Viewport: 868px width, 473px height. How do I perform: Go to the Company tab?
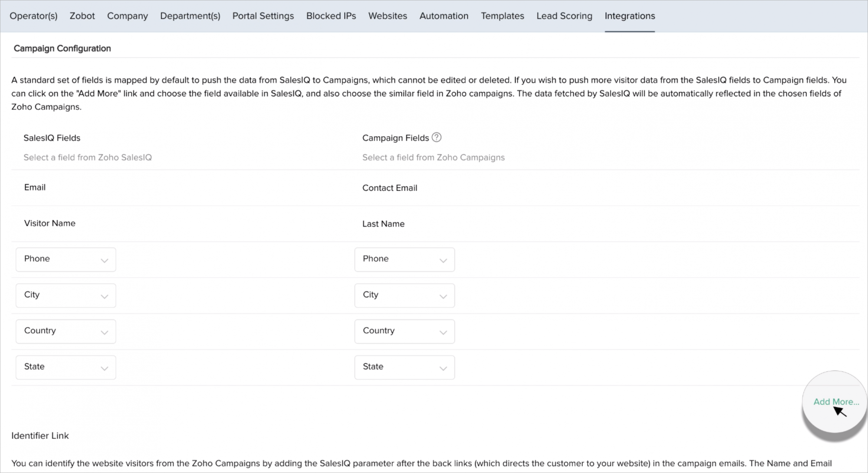[x=127, y=16]
